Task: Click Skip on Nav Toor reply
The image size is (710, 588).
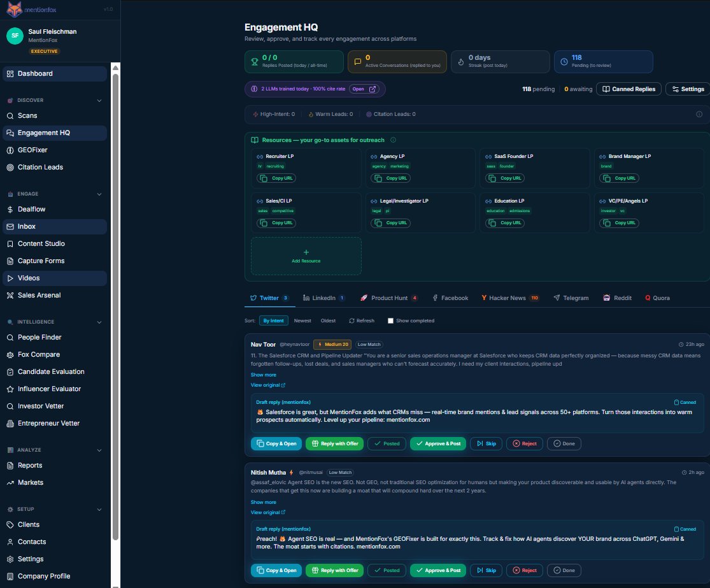Action: [486, 444]
